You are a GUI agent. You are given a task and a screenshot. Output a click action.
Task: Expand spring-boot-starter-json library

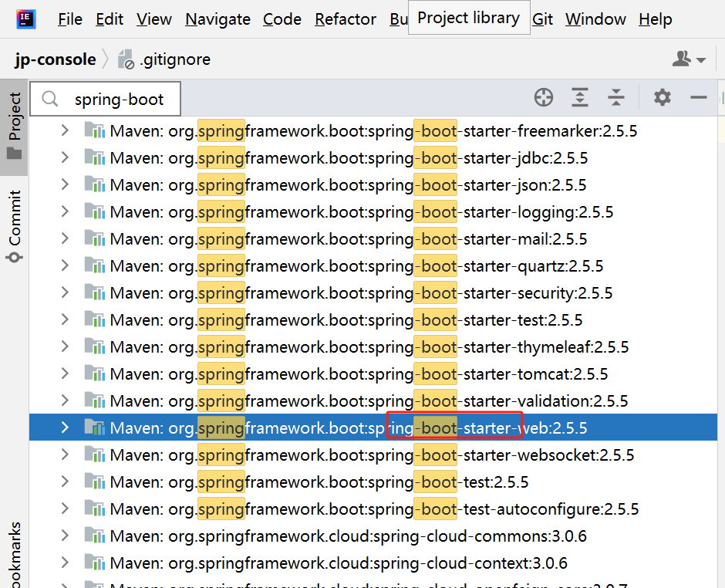pyautogui.click(x=66, y=184)
